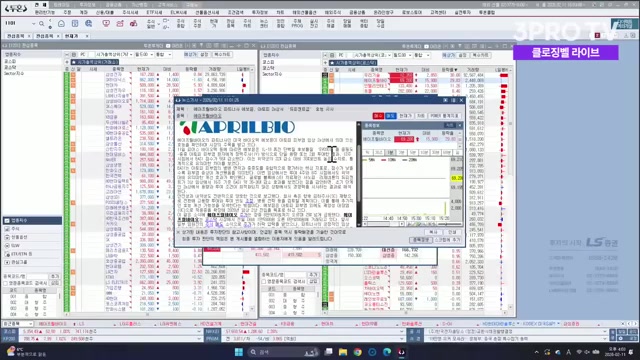Screen dimensions: 640x360
Task: Click the trading app icon on taskbar
Action: pos(402,352)
